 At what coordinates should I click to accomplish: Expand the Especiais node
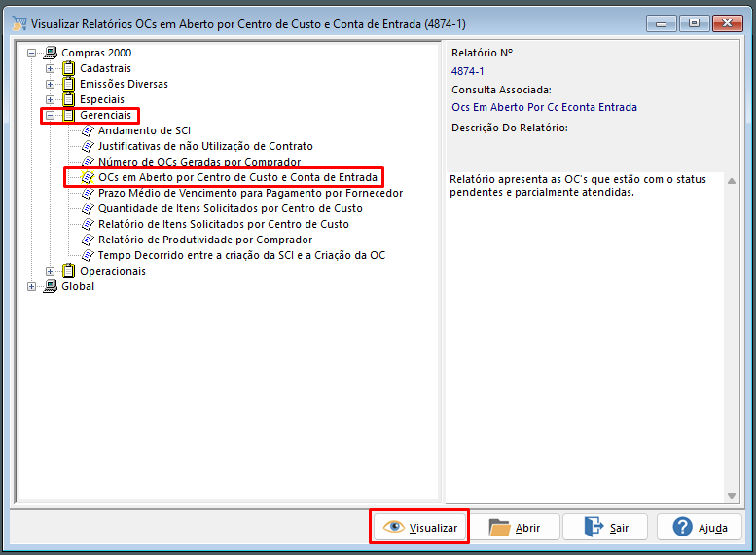point(51,99)
